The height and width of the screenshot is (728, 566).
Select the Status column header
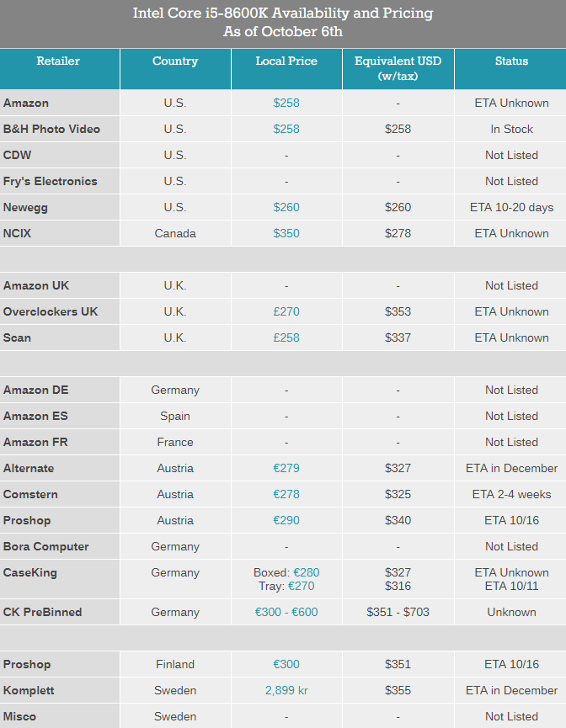(x=511, y=61)
